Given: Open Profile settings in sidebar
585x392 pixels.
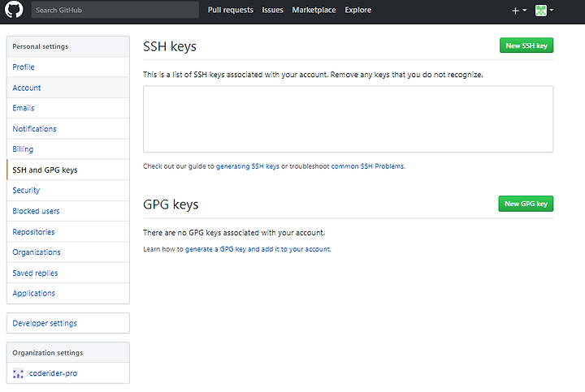Looking at the screenshot, I should coord(68,67).
